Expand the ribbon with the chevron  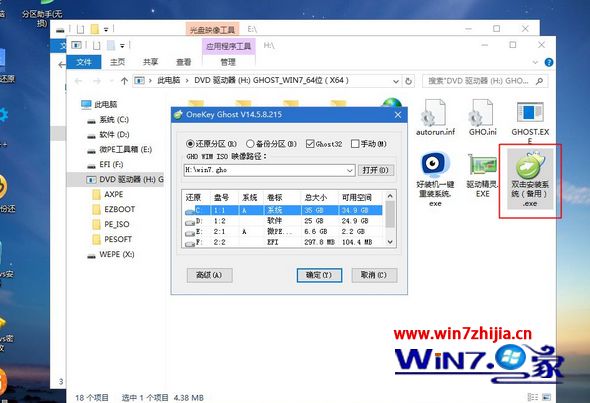(x=535, y=62)
